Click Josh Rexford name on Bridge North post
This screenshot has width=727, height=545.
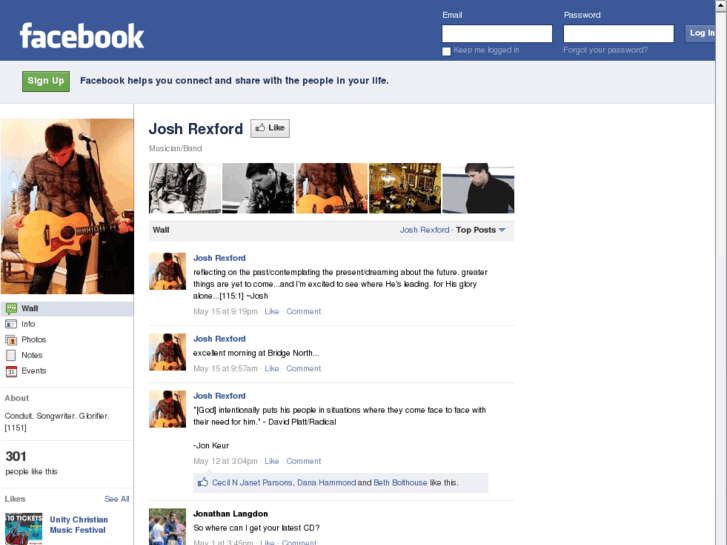[219, 339]
